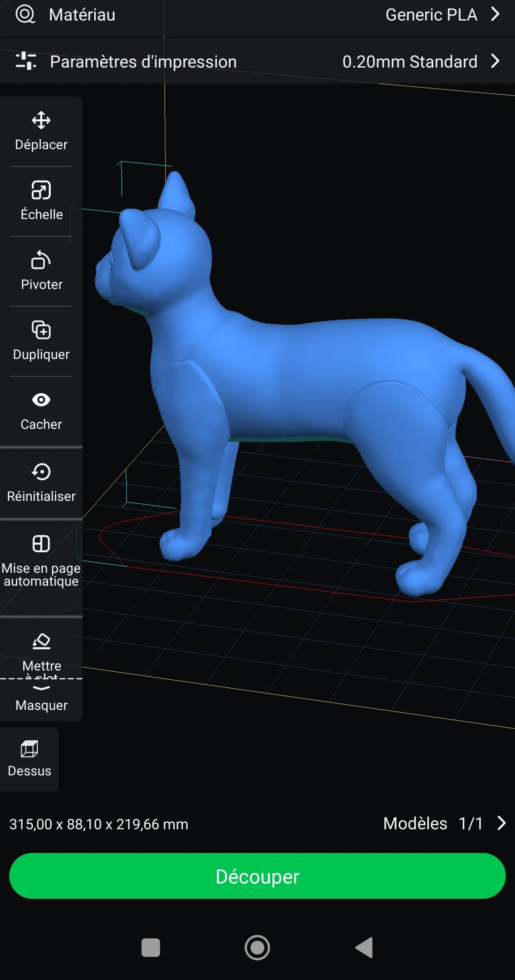This screenshot has height=980, width=515.
Task: Tap the Android back arrow
Action: coord(364,947)
